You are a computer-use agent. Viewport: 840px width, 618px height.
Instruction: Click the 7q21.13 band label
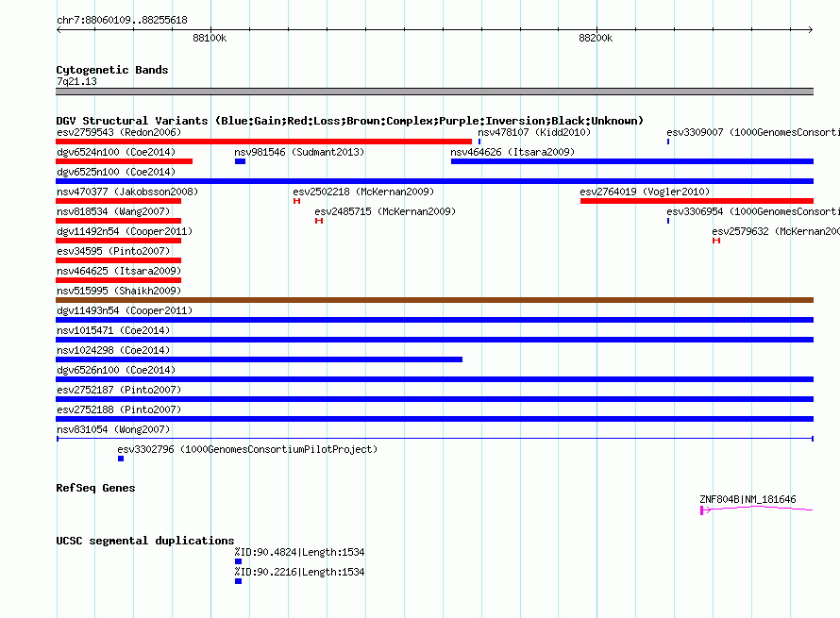click(76, 81)
